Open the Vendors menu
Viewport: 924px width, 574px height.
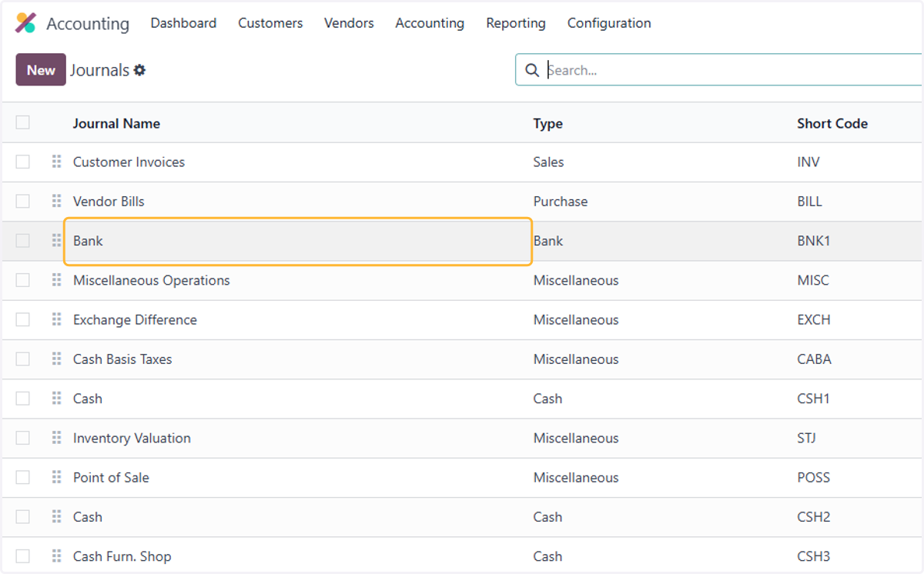click(349, 23)
